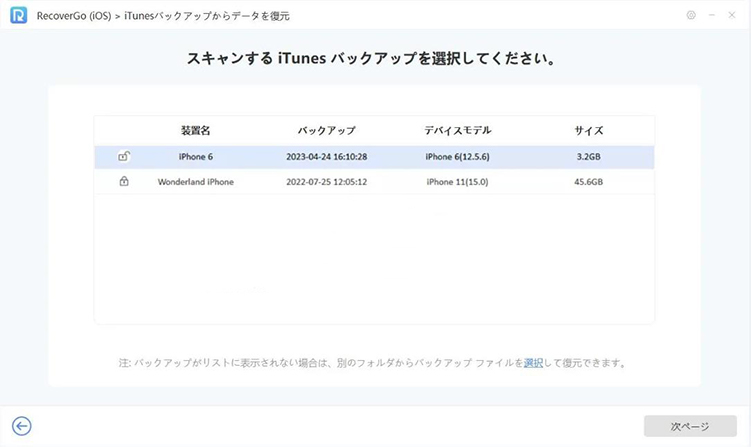Click backup date 2022-07-25 12:05:12
This screenshot has width=751, height=447.
click(327, 182)
